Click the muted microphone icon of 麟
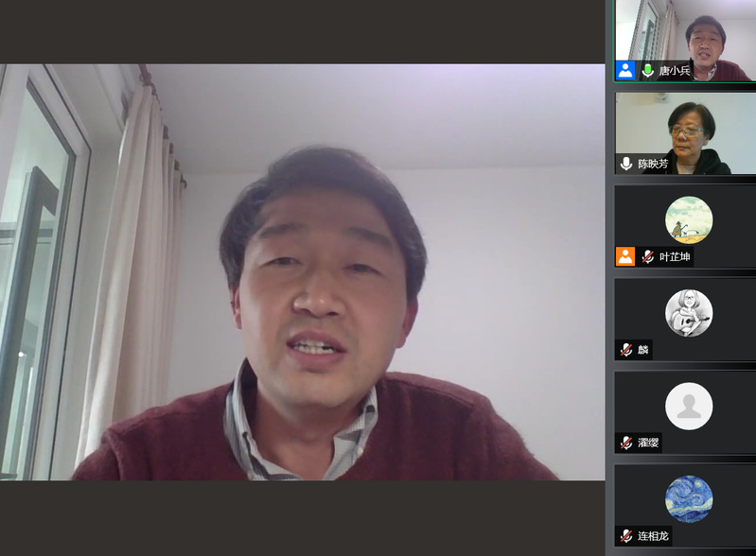This screenshot has height=556, width=756. [625, 350]
